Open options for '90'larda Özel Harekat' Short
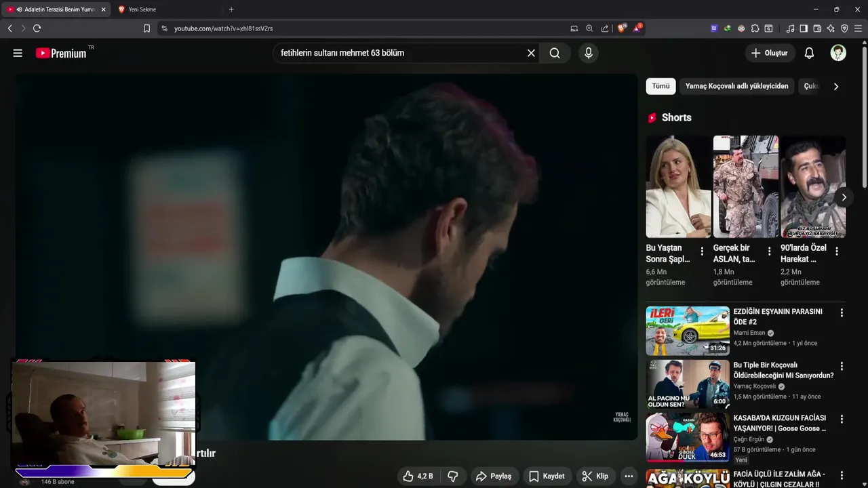The height and width of the screenshot is (488, 868). tap(837, 251)
